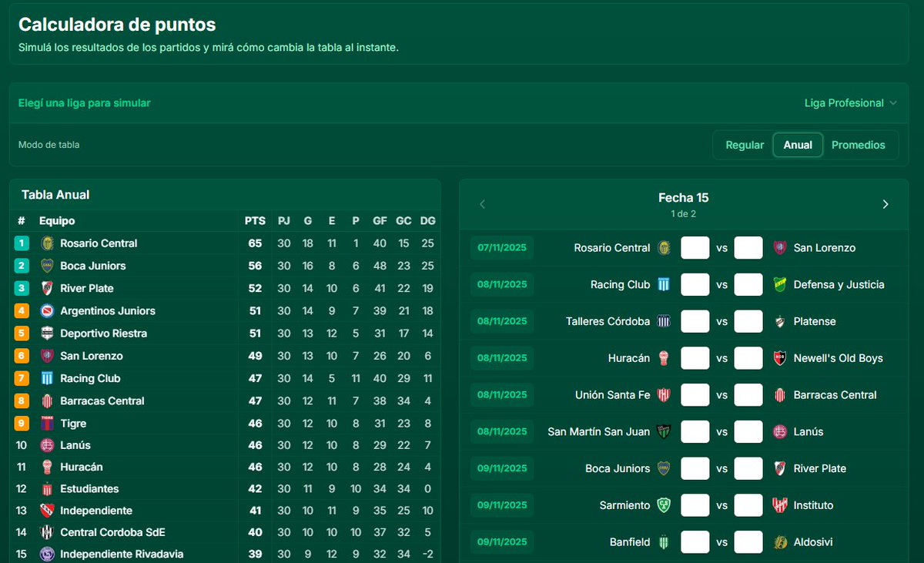Viewport: 924px width, 563px height.
Task: Click Independiente Rivadavia crest in table
Action: click(x=46, y=554)
